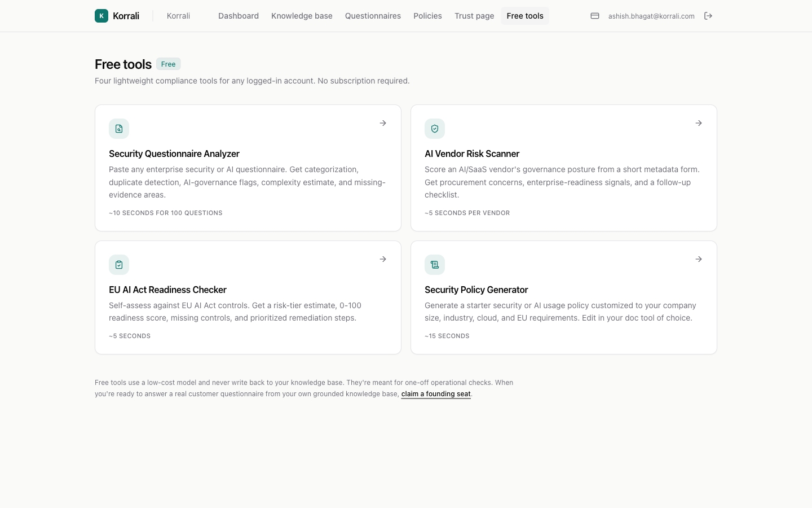Click arrow on AI Vendor Risk Scanner card

tap(699, 123)
